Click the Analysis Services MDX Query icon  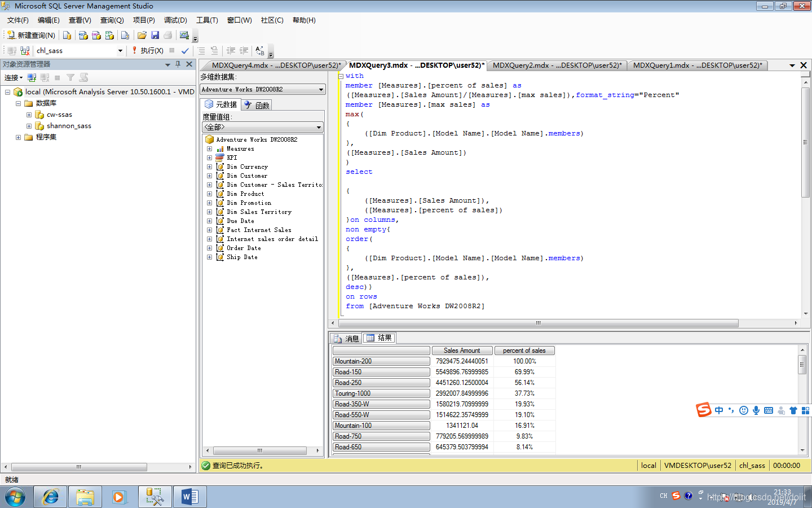click(x=83, y=35)
